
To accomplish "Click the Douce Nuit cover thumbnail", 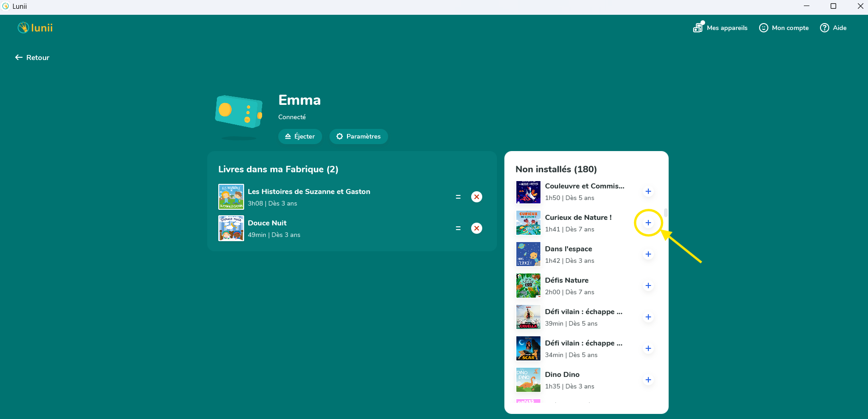I will click(231, 228).
